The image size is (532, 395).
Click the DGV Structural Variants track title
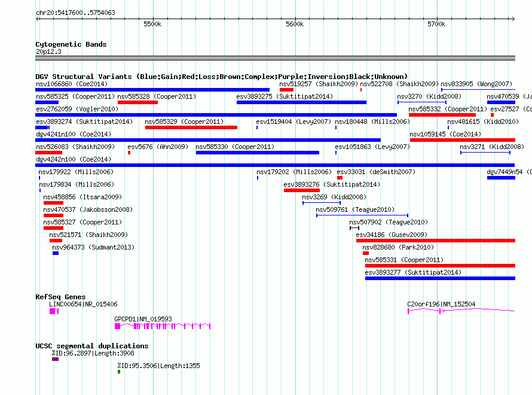221,77
